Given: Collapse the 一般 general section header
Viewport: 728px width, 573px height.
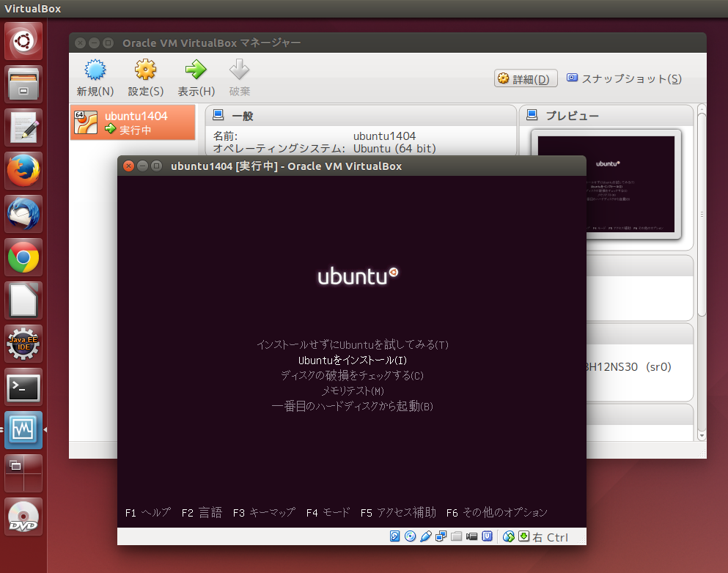Looking at the screenshot, I should point(361,116).
